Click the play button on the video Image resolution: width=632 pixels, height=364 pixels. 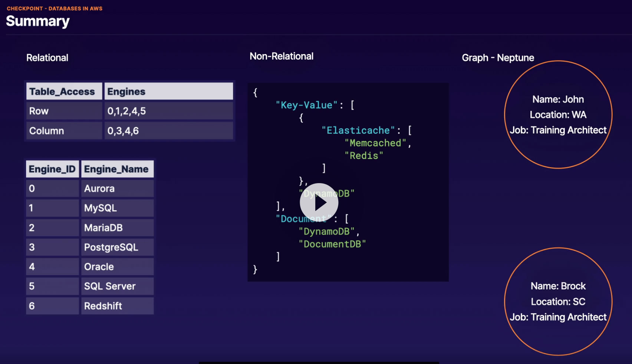319,202
